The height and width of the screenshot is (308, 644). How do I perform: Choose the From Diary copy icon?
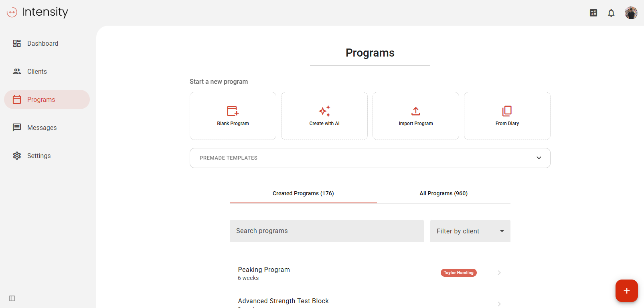pyautogui.click(x=507, y=111)
